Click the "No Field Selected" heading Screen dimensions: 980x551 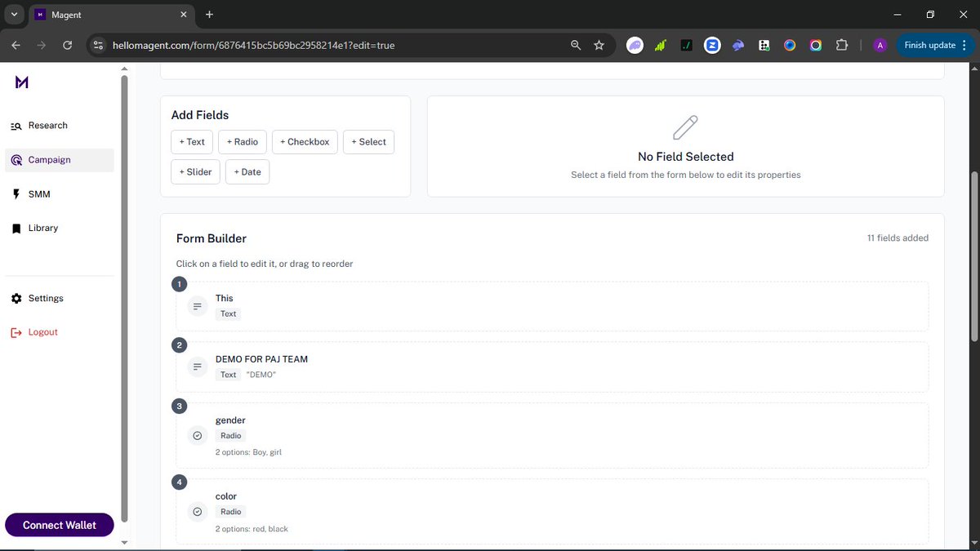(686, 157)
